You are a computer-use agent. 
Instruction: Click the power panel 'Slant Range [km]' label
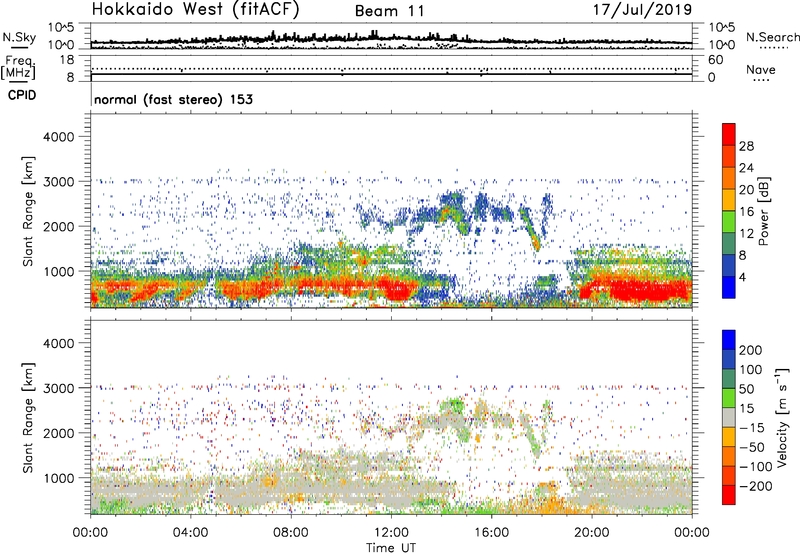pyautogui.click(x=28, y=211)
